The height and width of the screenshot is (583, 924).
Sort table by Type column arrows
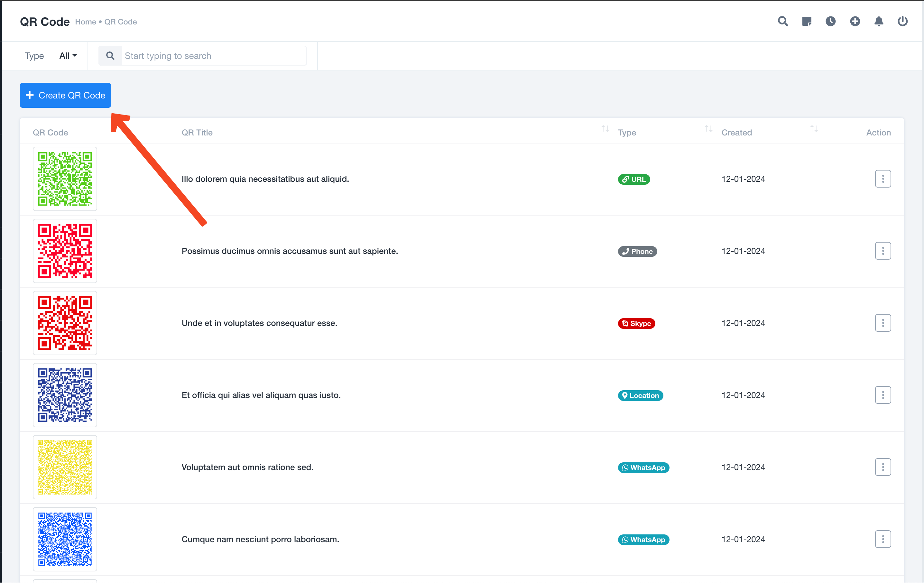[x=708, y=129]
